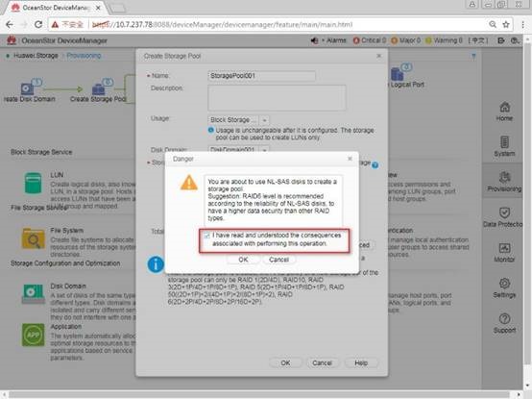Screen dimensions: 532x399
Task: Cancel the Danger dialog
Action: point(278,260)
